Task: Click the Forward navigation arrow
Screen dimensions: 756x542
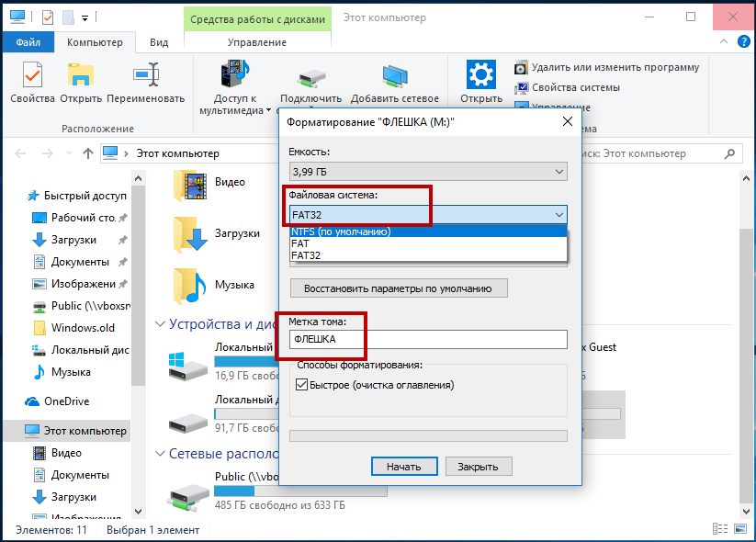Action: pyautogui.click(x=47, y=153)
